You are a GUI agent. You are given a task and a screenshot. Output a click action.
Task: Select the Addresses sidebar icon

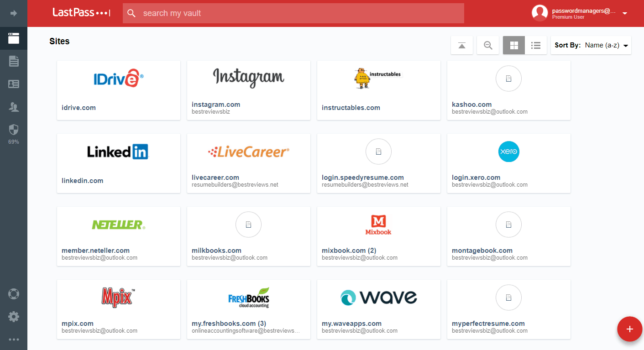14,84
